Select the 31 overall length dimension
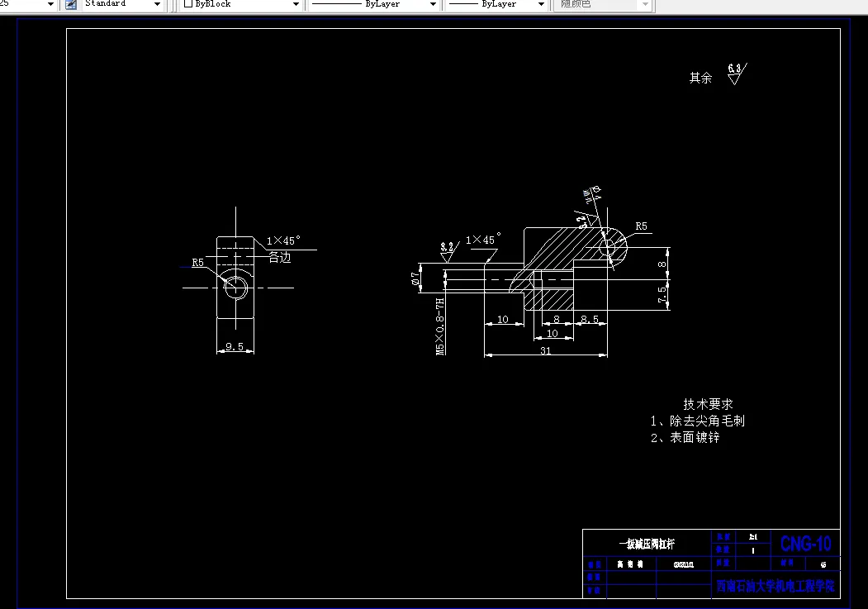Image resolution: width=868 pixels, height=609 pixels. tap(545, 350)
